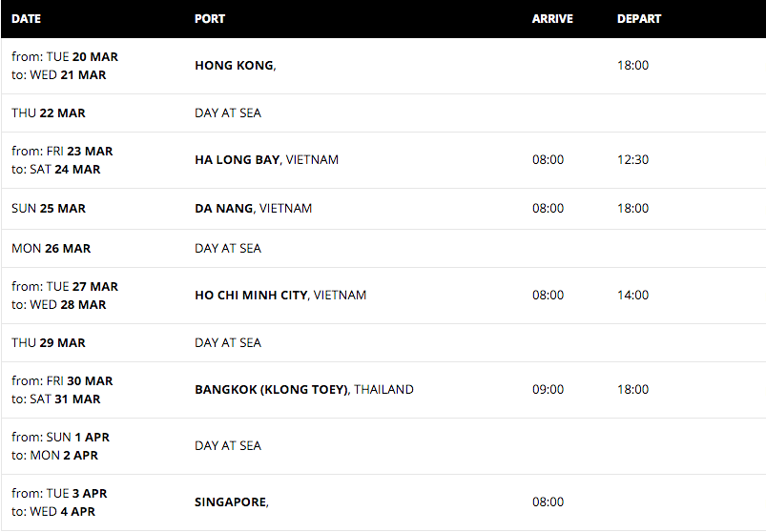Click Bangkok 09:00 arrival time
This screenshot has width=766, height=532.
coord(548,390)
